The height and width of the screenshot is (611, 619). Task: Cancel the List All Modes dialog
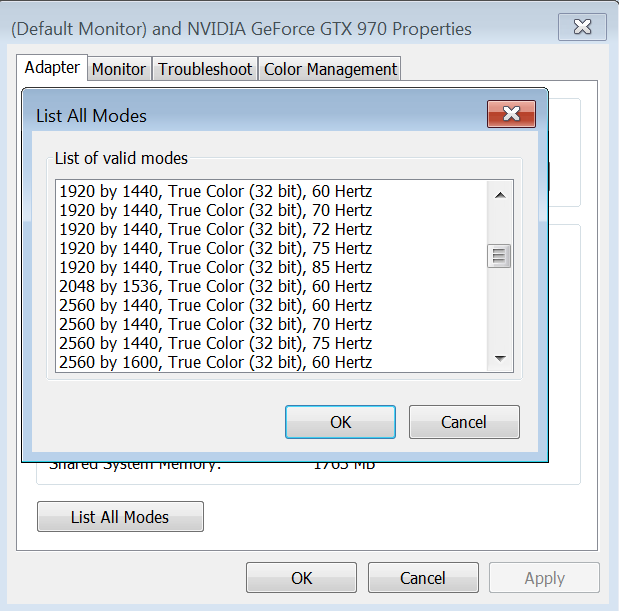(464, 422)
